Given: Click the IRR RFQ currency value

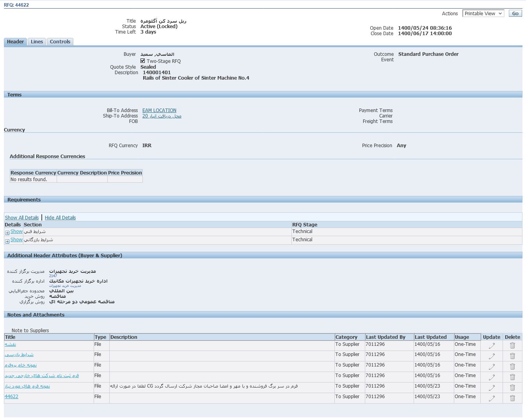Looking at the screenshot, I should pos(147,146).
